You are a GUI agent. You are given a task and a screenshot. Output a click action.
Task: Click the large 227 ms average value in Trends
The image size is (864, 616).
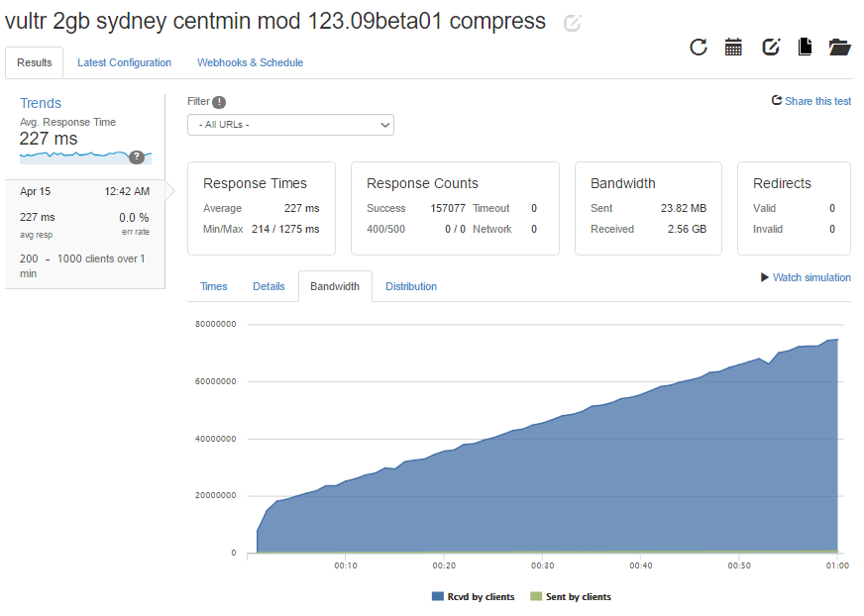point(49,139)
